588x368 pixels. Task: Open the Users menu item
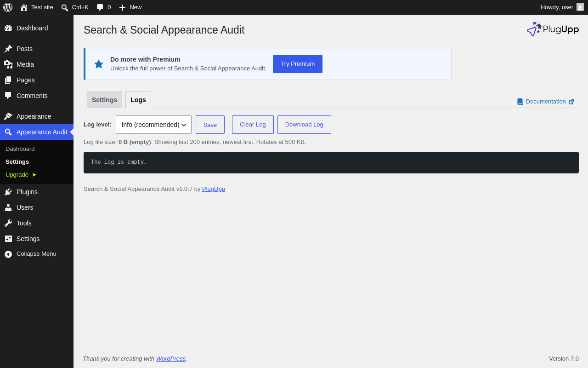pyautogui.click(x=37, y=207)
